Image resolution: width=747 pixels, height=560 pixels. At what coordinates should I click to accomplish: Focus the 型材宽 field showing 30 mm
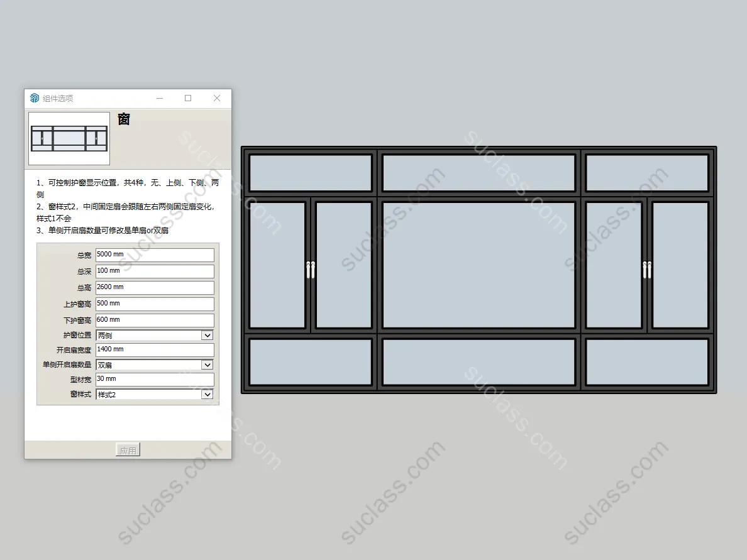pos(155,379)
